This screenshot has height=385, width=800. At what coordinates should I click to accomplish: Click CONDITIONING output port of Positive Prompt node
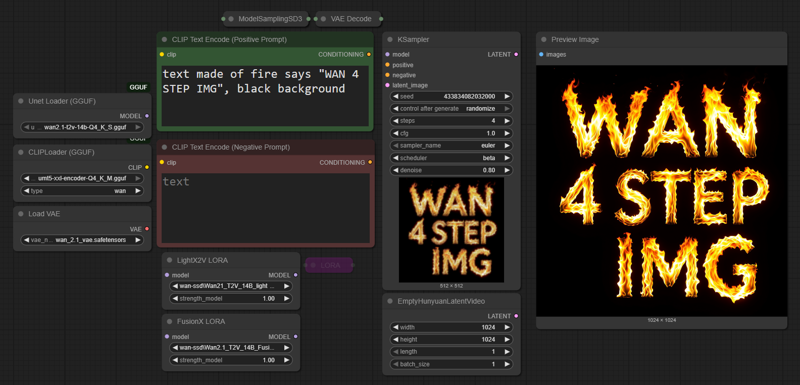[x=369, y=54]
